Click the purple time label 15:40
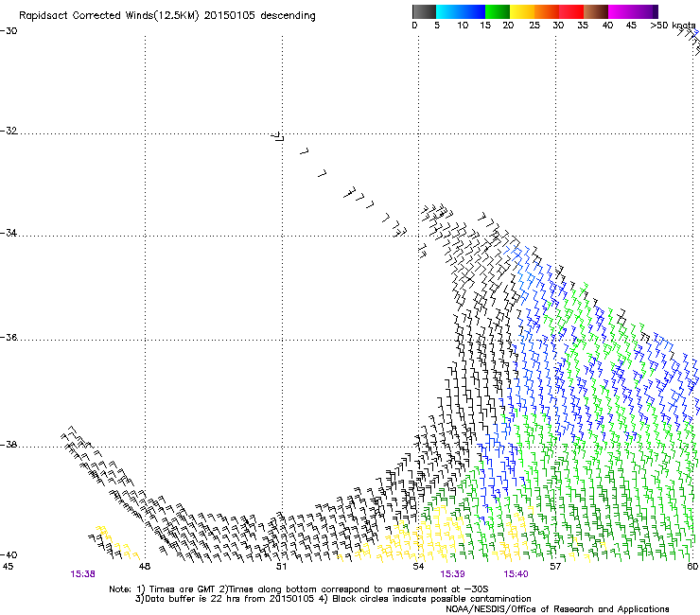Image resolution: width=700 pixels, height=615 pixels. tap(516, 574)
